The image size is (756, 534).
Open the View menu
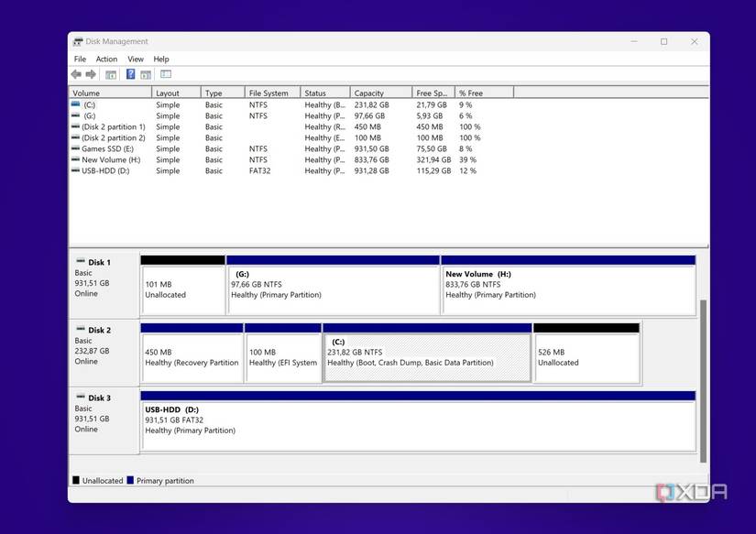(135, 58)
